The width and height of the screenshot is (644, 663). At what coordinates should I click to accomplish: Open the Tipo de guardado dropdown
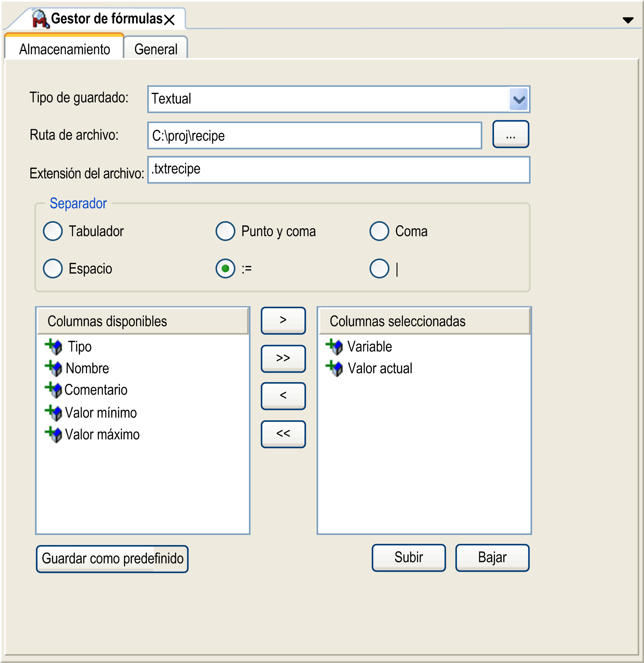518,99
